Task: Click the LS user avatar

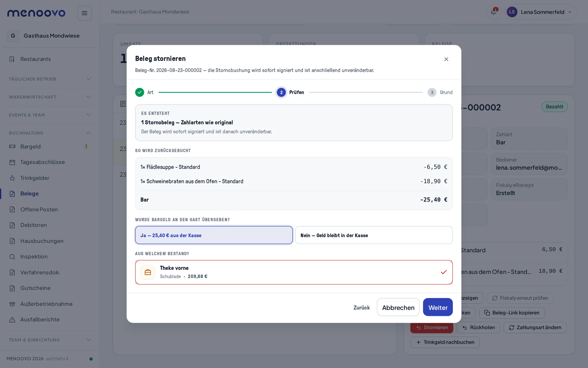Action: click(512, 12)
